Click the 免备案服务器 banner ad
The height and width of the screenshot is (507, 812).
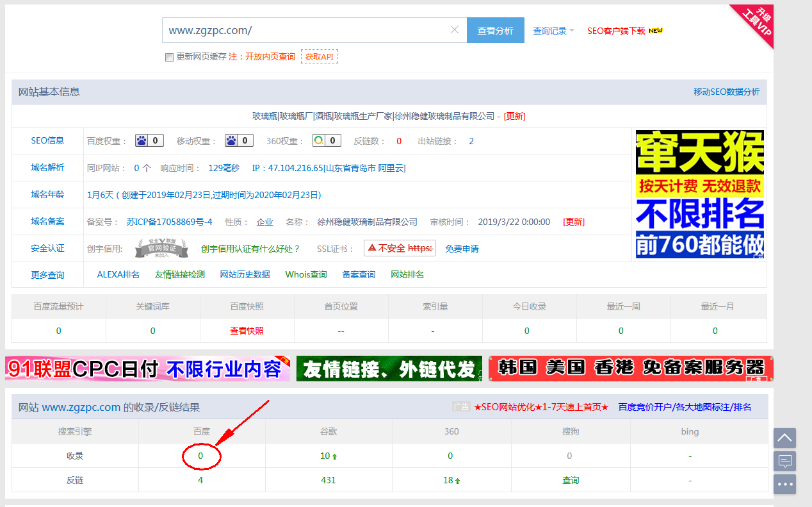[x=631, y=369]
